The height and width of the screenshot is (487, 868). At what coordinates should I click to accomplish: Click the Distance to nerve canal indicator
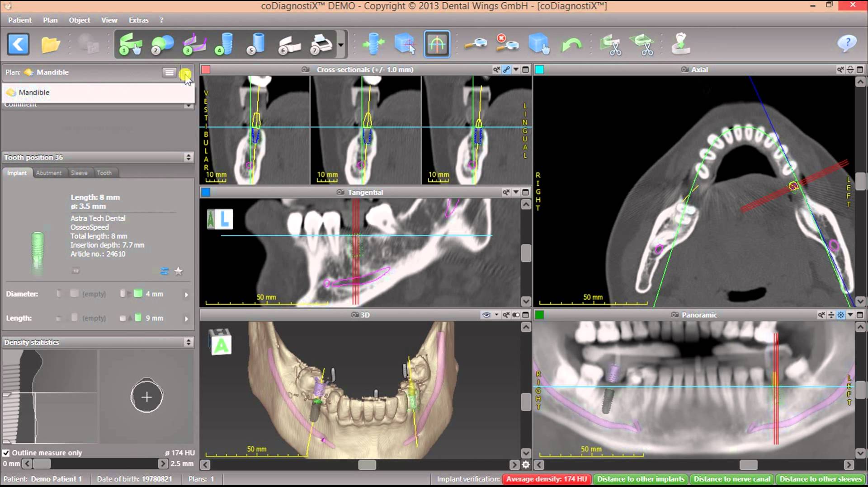[732, 479]
